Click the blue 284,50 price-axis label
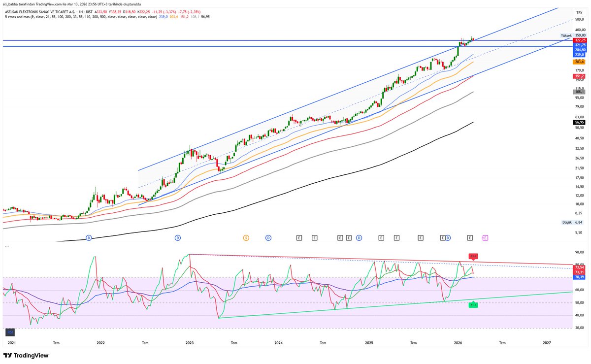The height and width of the screenshot is (364, 591). 579,50
